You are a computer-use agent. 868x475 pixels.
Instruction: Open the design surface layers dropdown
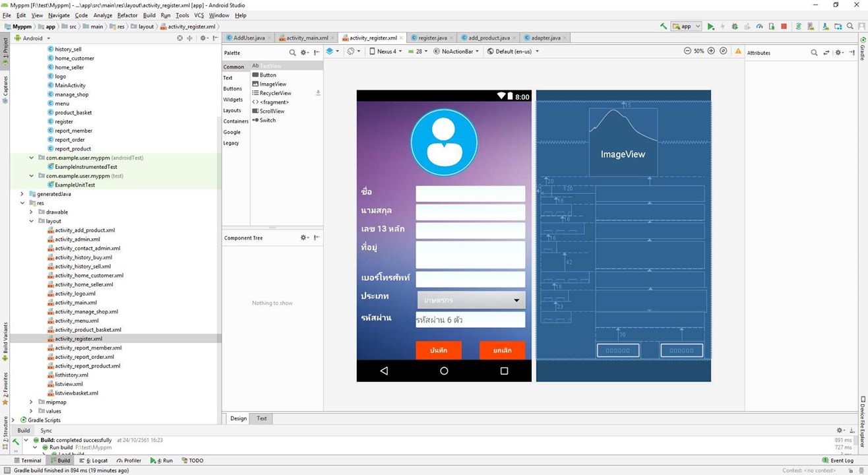coord(333,51)
